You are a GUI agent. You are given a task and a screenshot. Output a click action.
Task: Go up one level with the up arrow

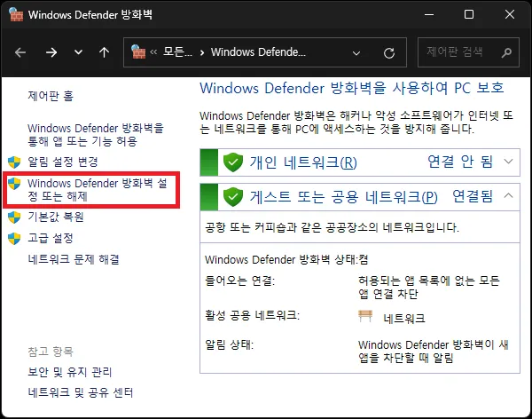pos(104,52)
